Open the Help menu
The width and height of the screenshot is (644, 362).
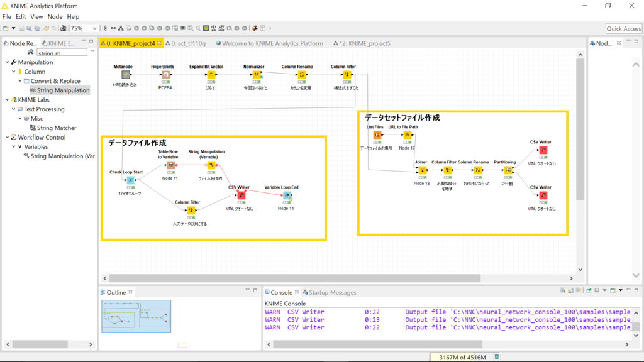coord(73,17)
